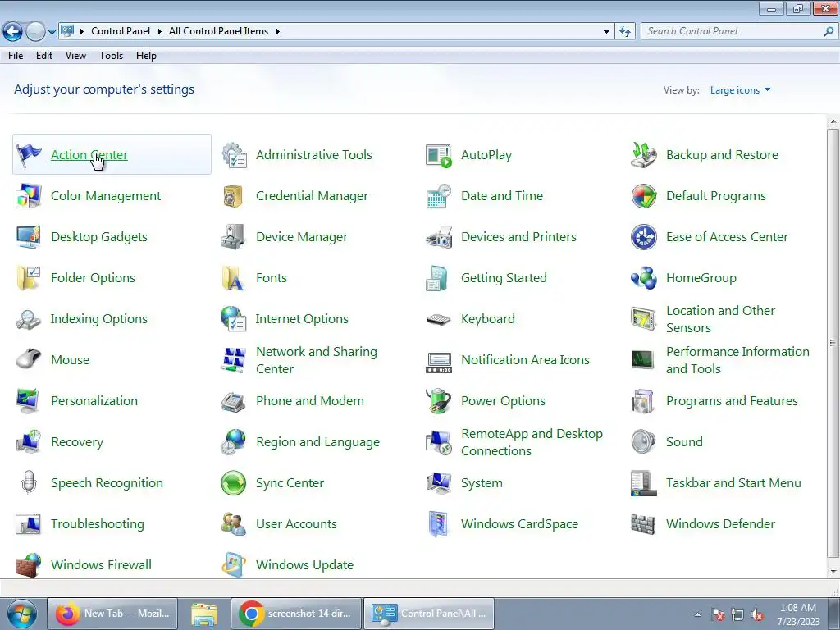Open the recent pages dropdown beside Forward

coord(52,32)
